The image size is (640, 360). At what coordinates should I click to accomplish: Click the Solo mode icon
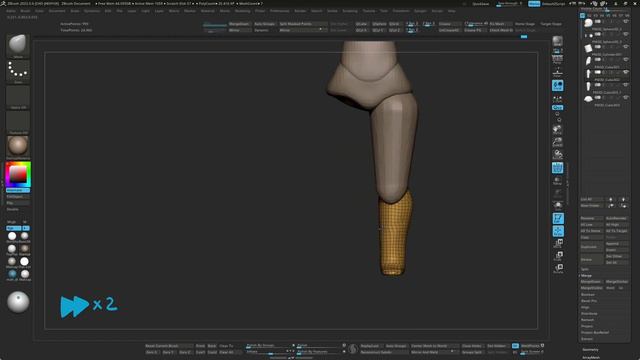[x=558, y=205]
